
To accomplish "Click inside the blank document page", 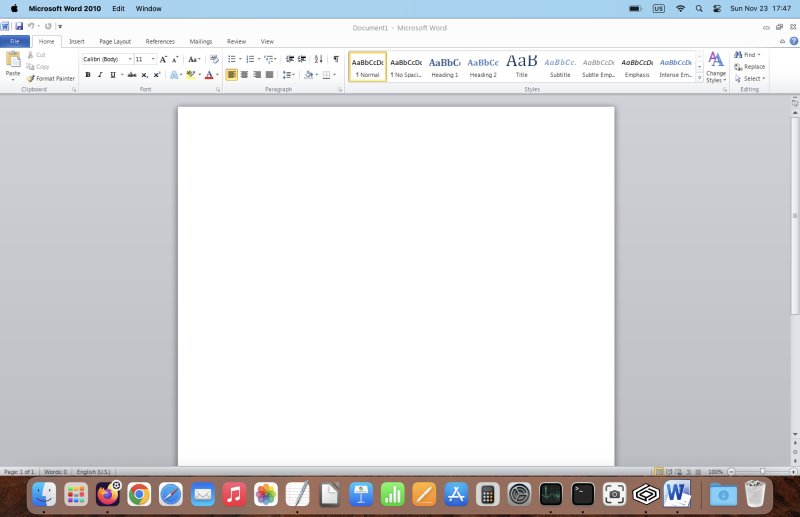I will (396, 280).
